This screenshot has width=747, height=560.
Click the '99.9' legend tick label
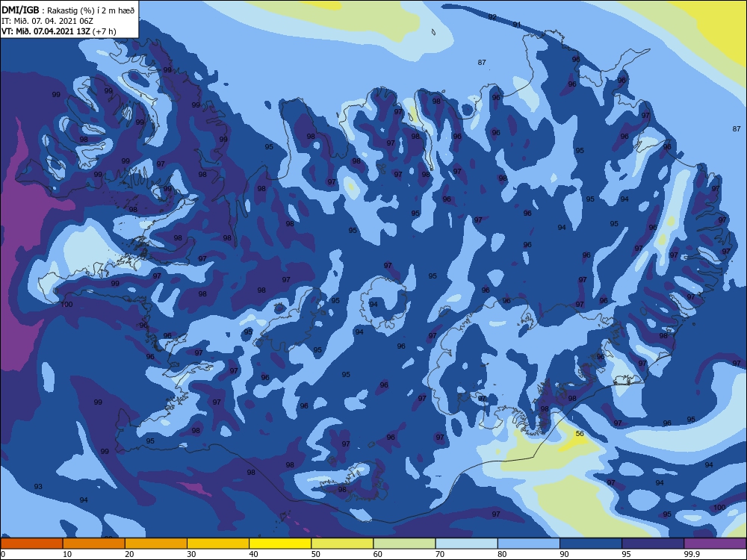[691, 554]
